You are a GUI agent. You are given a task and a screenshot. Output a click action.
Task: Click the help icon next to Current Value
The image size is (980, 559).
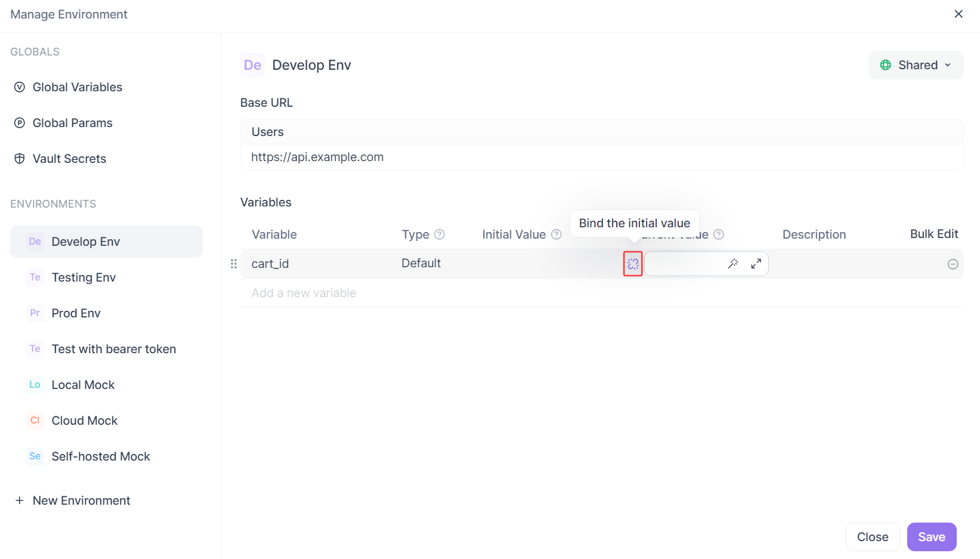719,234
